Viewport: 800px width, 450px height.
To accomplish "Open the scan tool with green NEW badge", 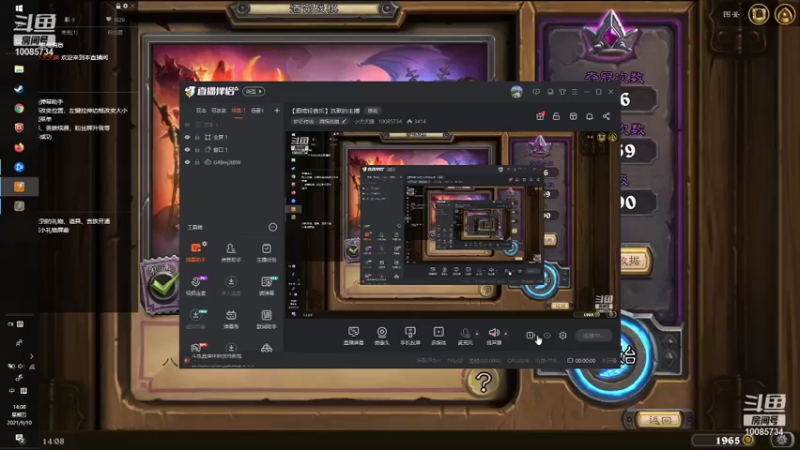I will (x=266, y=286).
